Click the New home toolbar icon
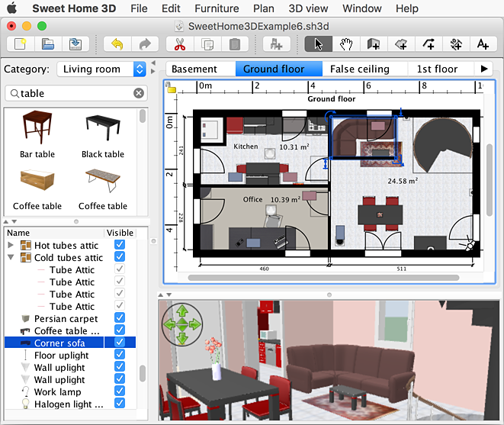Screen dimensions: 504x425 tap(18, 44)
